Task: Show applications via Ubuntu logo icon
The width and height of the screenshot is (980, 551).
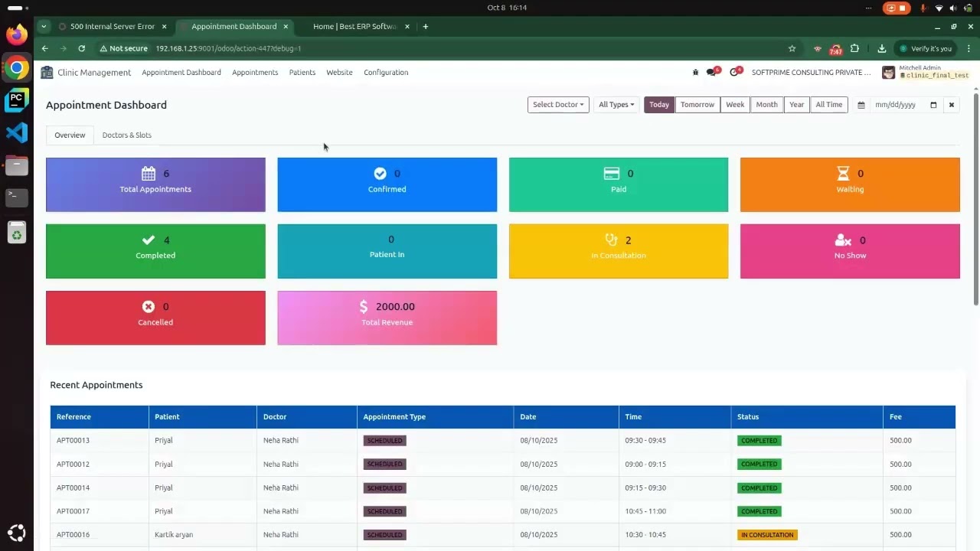Action: click(x=16, y=533)
